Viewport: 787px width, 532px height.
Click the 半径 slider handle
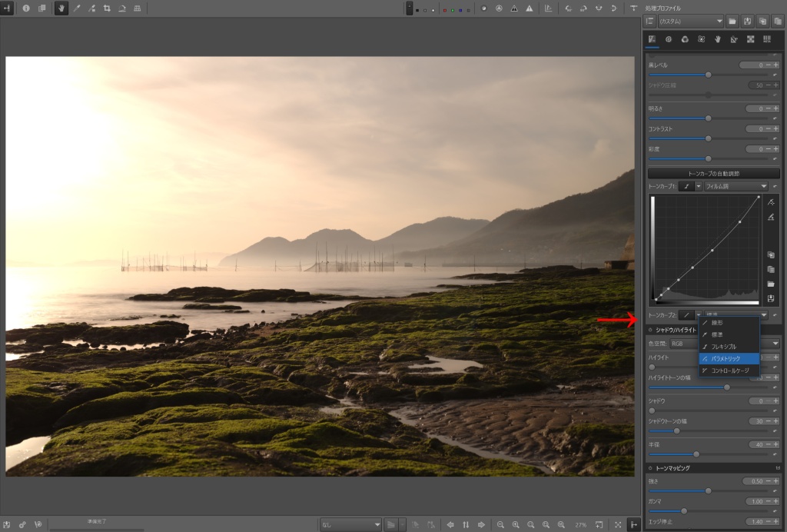696,454
